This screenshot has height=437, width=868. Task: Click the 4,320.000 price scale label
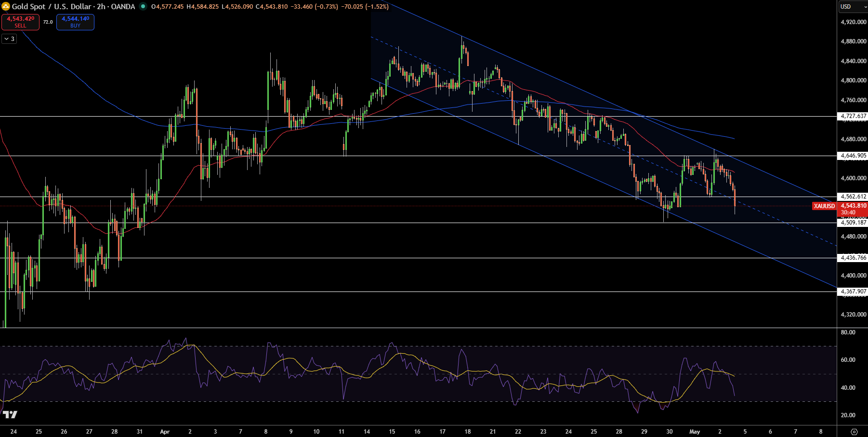click(x=853, y=315)
